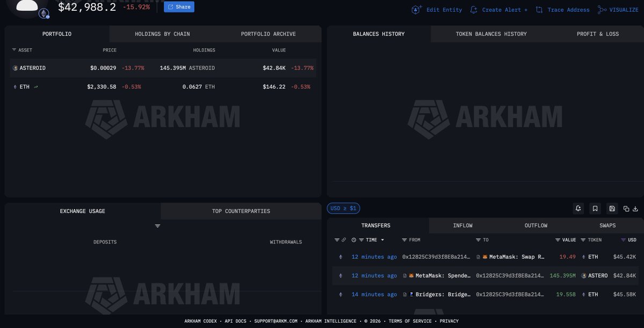Viewport: 644px width, 328px height.
Task: Open the VISUALIZE view
Action: point(618,10)
